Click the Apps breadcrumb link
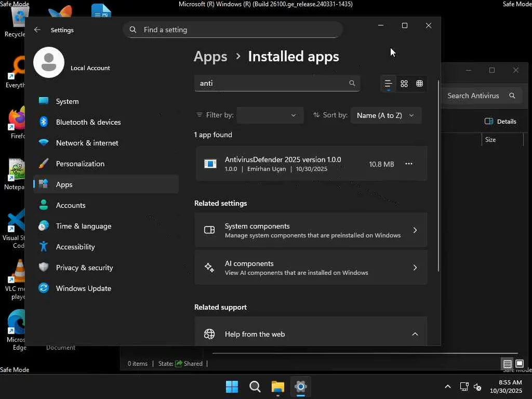The height and width of the screenshot is (399, 532). point(210,57)
